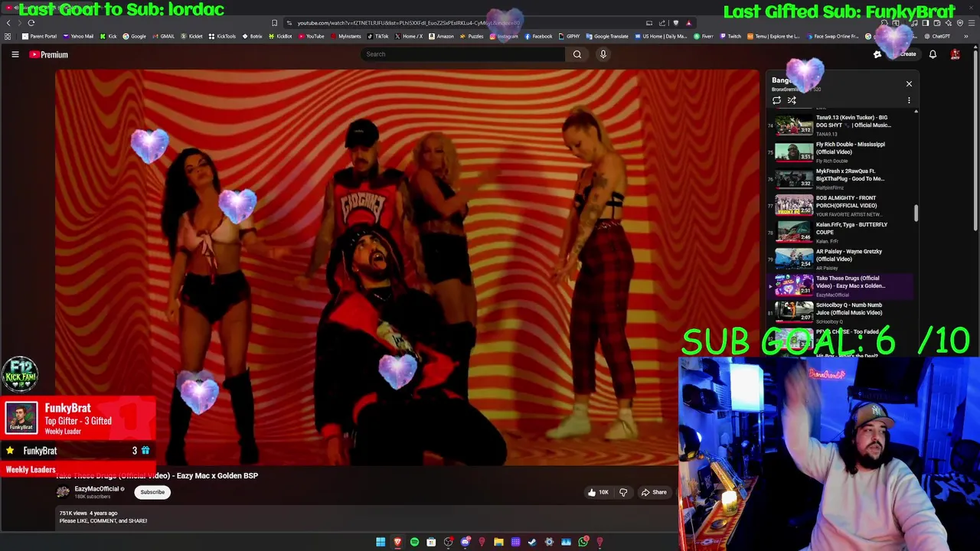Open YouTube notifications bell
This screenshot has height=551, width=980.
pos(933,54)
